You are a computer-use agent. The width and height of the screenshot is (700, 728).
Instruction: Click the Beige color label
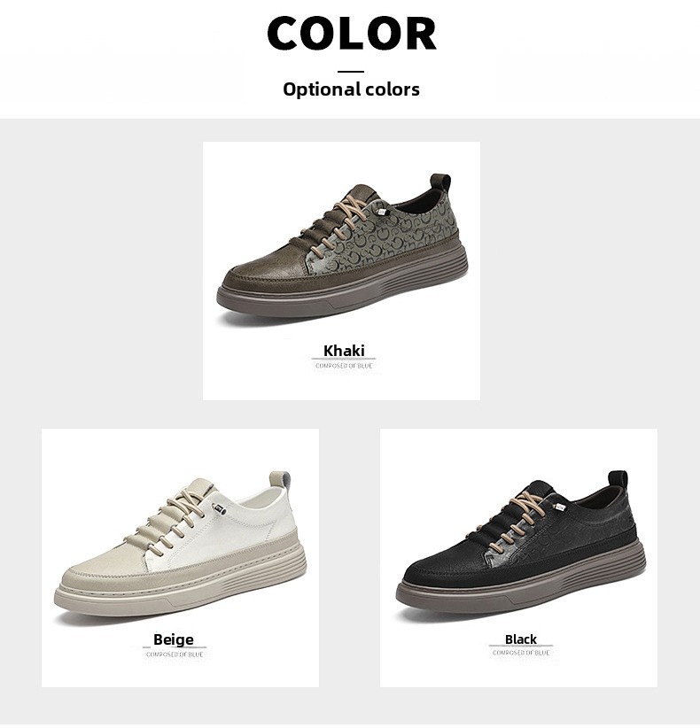point(174,639)
